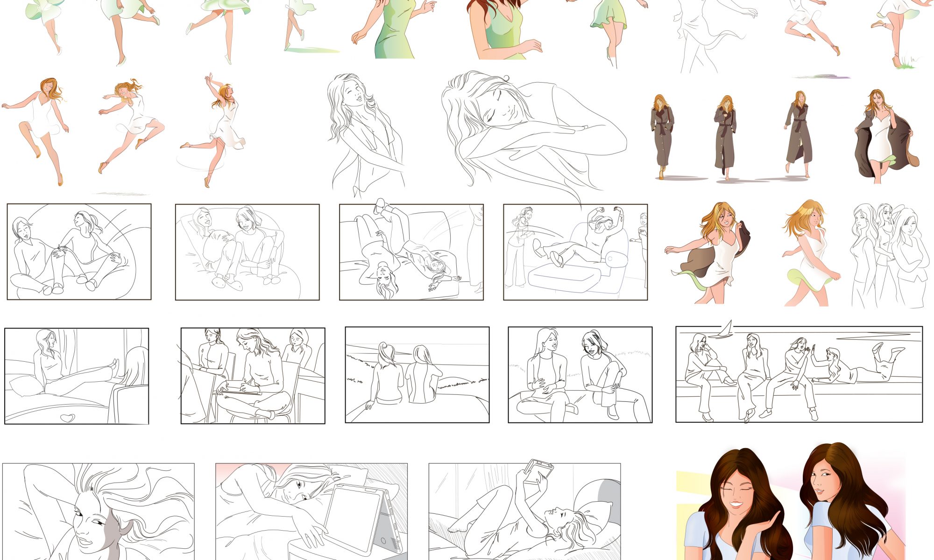Select the sketch of girl closing a laptop

[x=311, y=511]
